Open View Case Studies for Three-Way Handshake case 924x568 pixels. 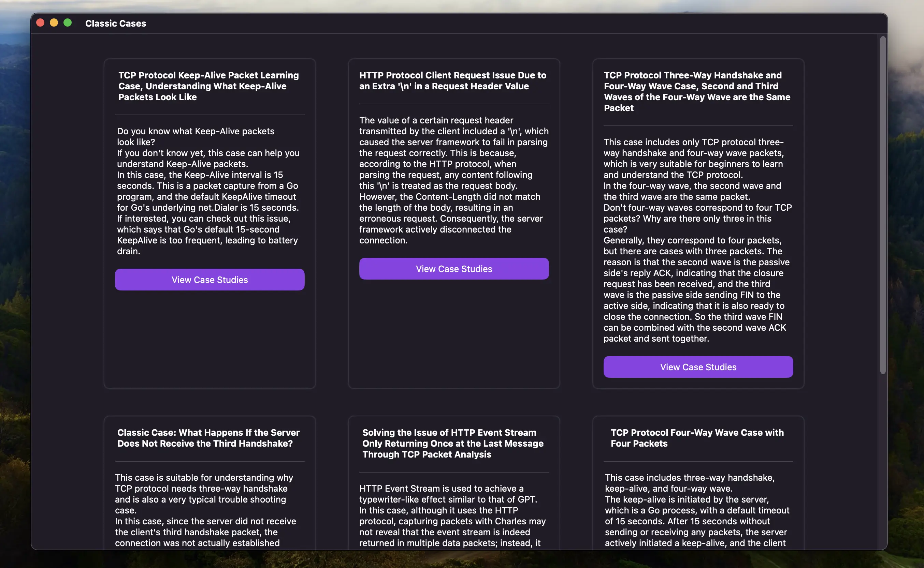click(x=698, y=367)
